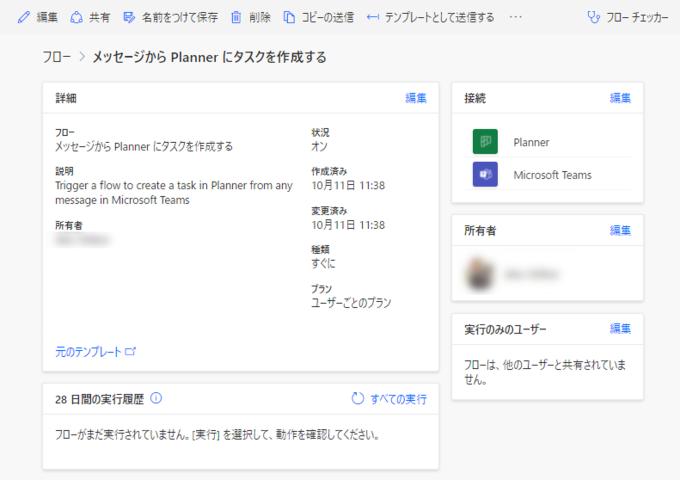The width and height of the screenshot is (680, 480).
Task: Click the breadcrumb flow title heading
Action: pos(209,57)
